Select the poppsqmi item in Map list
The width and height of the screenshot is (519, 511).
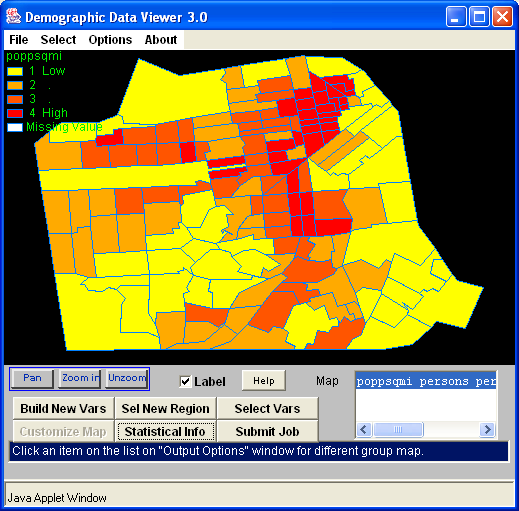[426, 381]
